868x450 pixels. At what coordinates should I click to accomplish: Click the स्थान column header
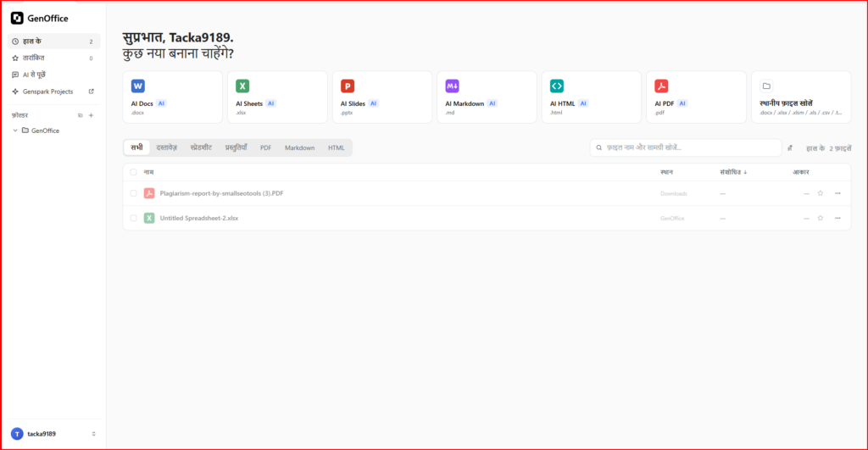pos(666,172)
